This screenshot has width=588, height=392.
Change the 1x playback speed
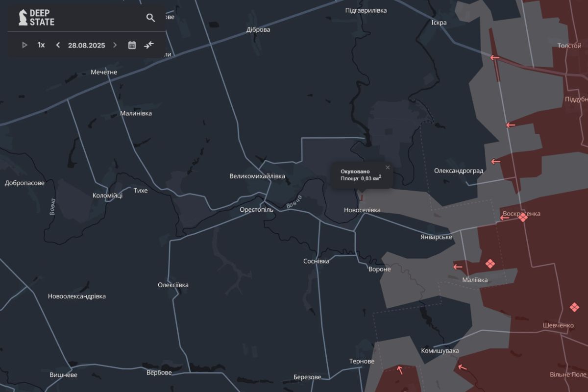click(41, 45)
